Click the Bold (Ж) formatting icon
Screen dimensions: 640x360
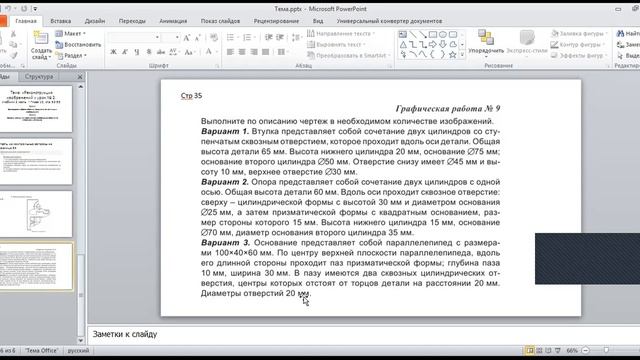tap(113, 52)
